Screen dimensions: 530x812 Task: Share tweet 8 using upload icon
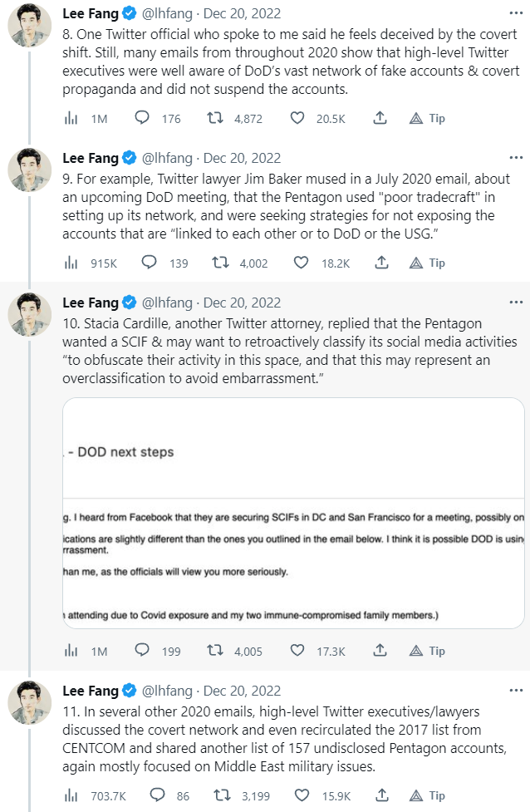coord(380,119)
